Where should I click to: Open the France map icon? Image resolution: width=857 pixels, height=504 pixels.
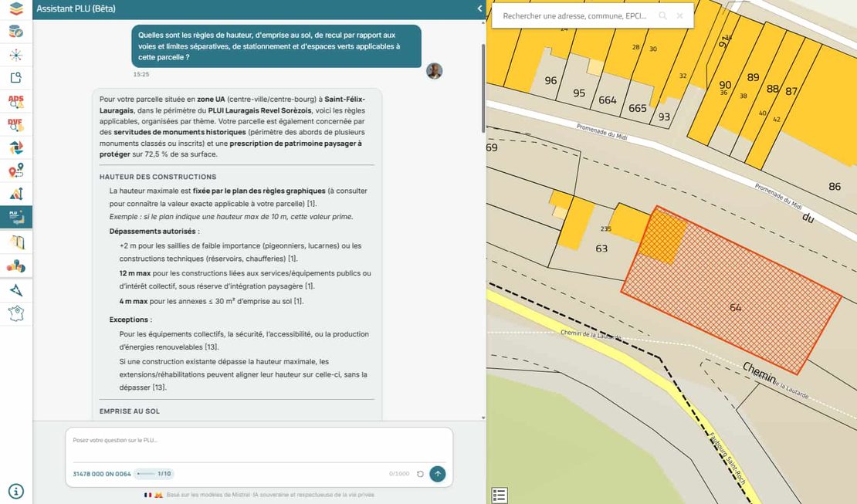16,314
